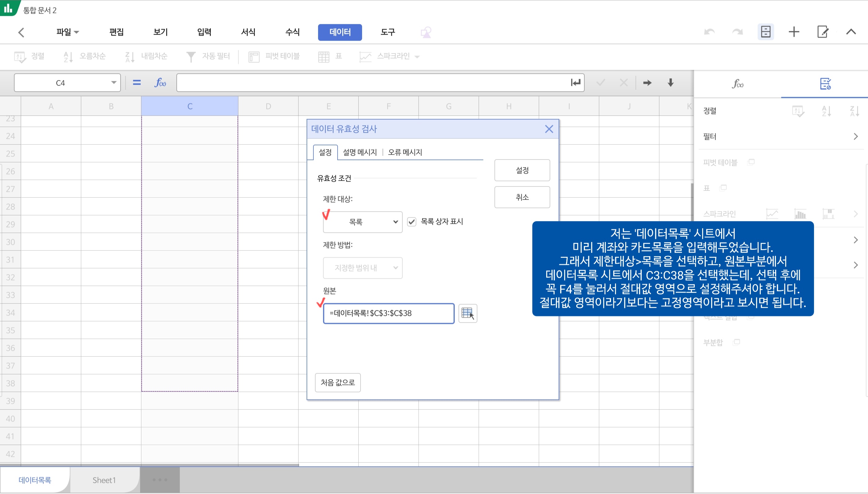Switch to the 오류 메시지 tab
Viewport: 868px width, 494px height.
click(405, 152)
